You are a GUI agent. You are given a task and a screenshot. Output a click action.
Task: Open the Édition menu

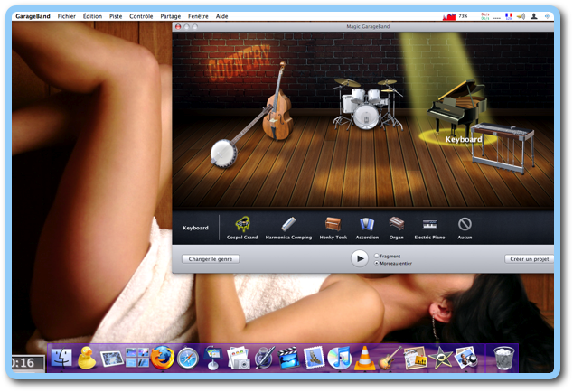[92, 16]
